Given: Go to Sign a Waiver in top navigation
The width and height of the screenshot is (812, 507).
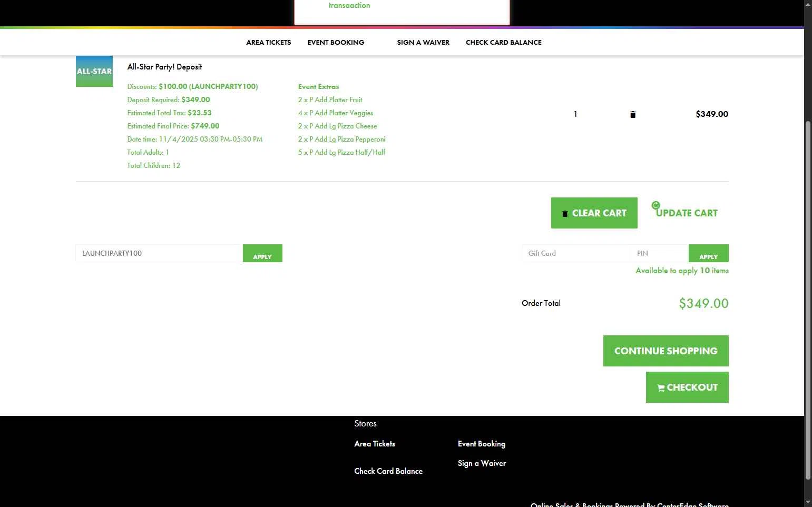Looking at the screenshot, I should coord(423,42).
